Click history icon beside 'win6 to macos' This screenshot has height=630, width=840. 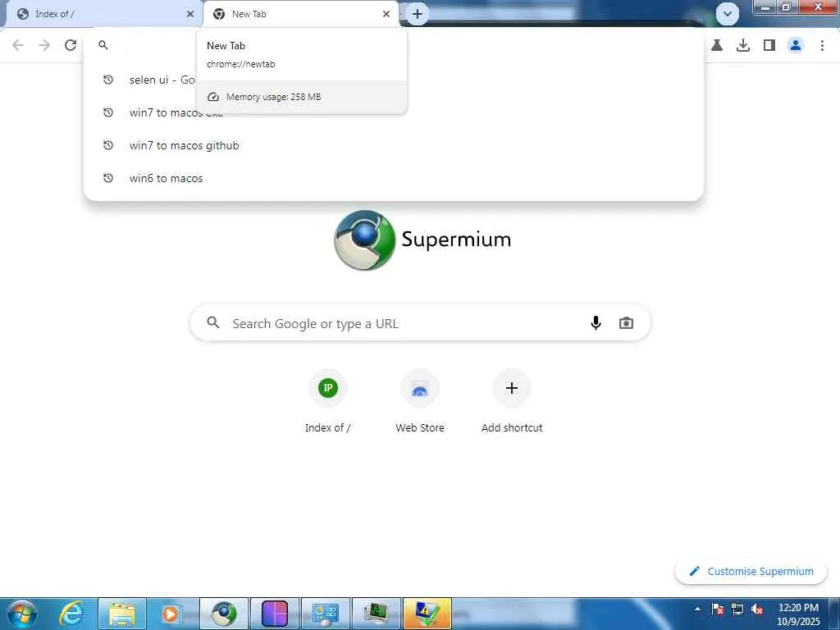108,178
